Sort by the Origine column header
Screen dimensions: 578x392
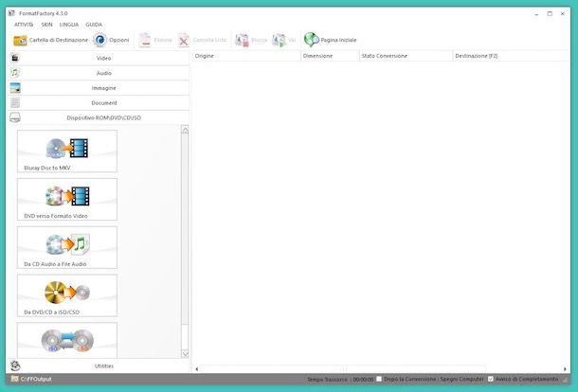pos(246,56)
